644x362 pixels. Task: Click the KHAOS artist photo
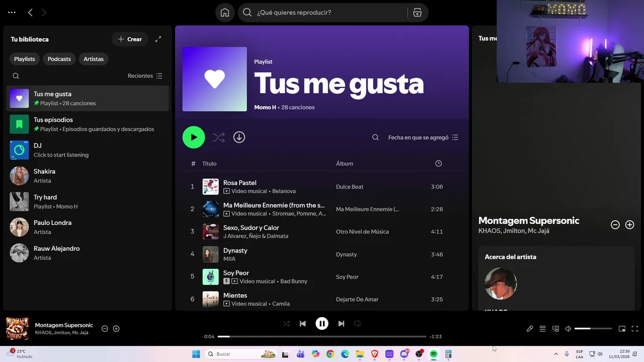(x=501, y=284)
